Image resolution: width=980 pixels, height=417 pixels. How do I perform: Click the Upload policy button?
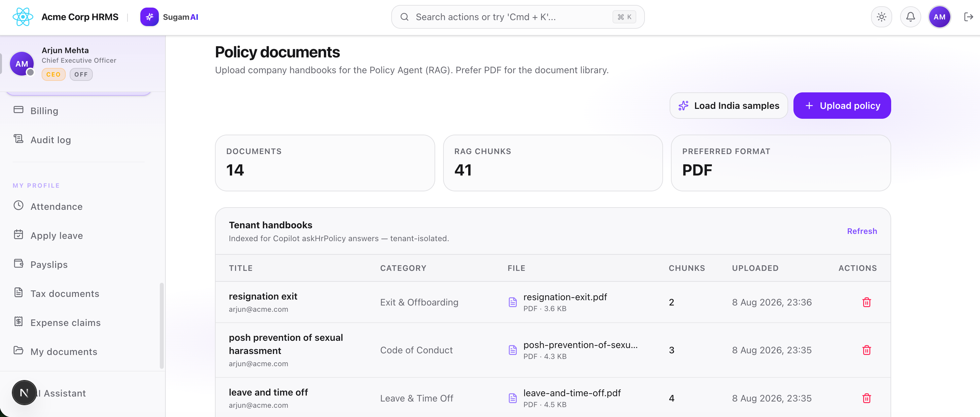(842, 106)
